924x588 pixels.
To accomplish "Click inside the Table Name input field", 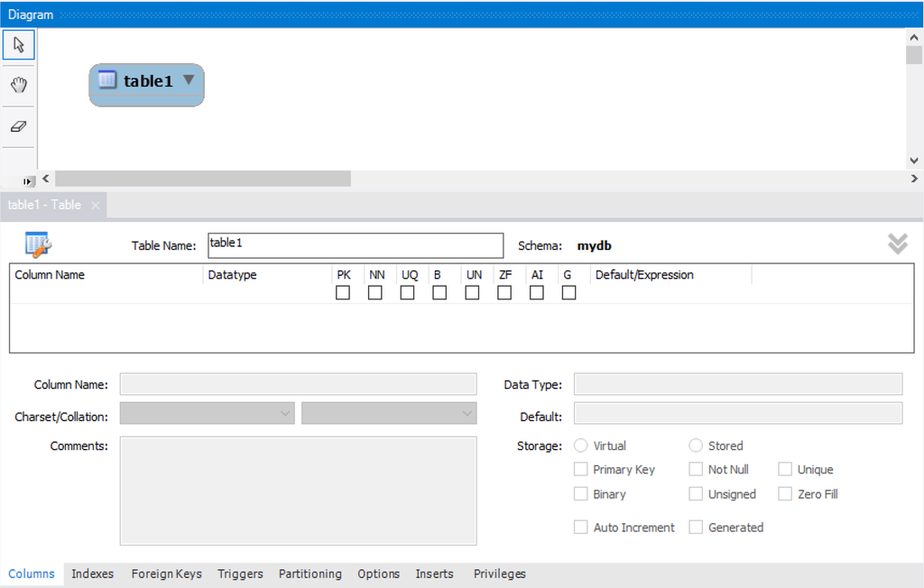I will click(355, 245).
